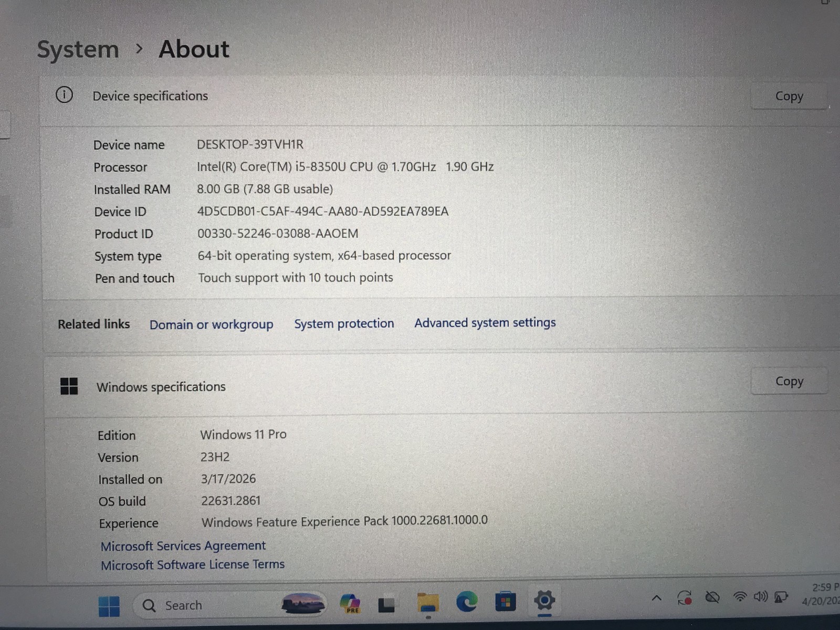Copy the Windows specifications
840x630 pixels.
[x=789, y=381]
